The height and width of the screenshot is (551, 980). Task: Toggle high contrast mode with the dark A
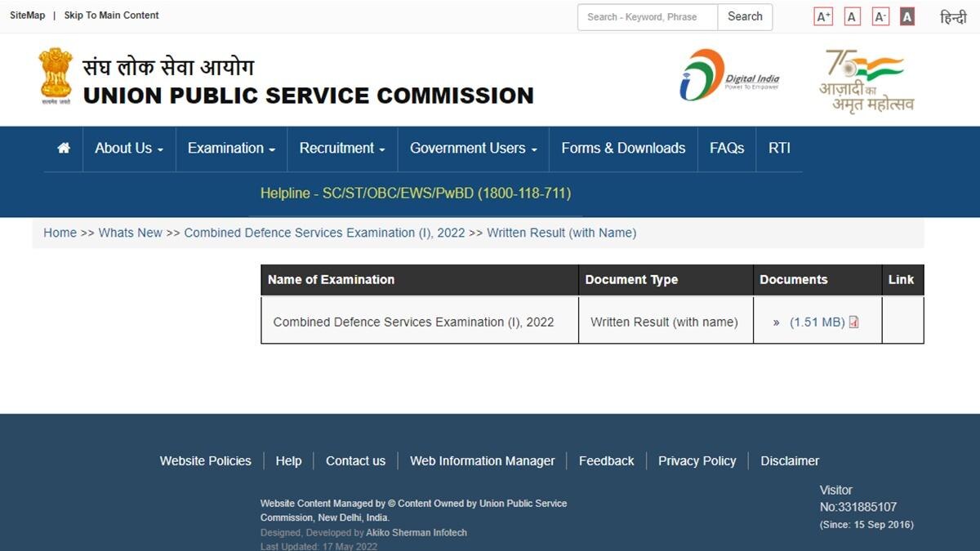(906, 15)
